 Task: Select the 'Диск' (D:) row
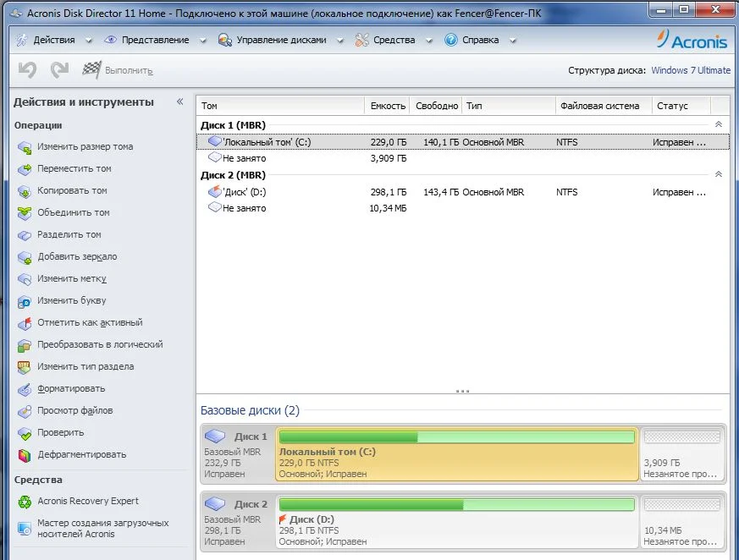click(463, 192)
